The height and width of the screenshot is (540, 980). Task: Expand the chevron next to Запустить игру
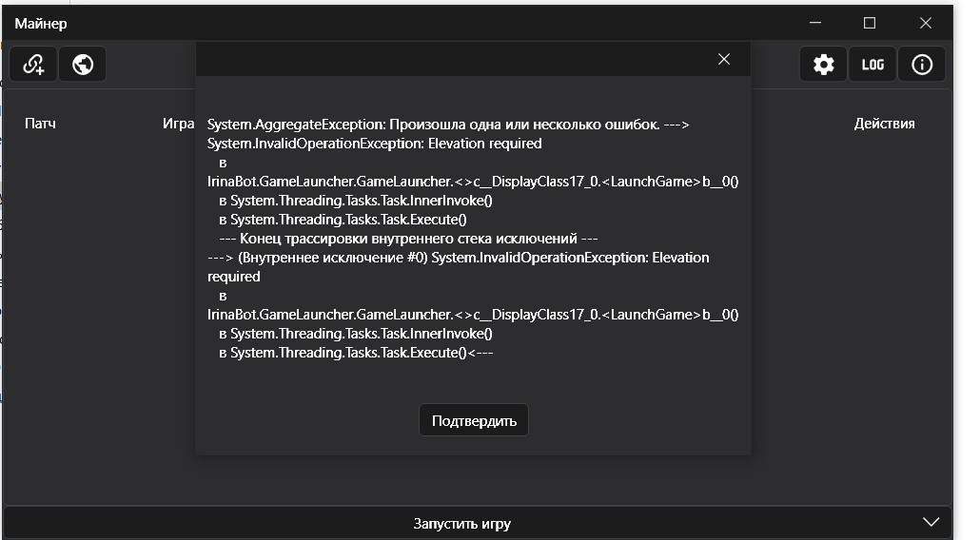(x=931, y=523)
